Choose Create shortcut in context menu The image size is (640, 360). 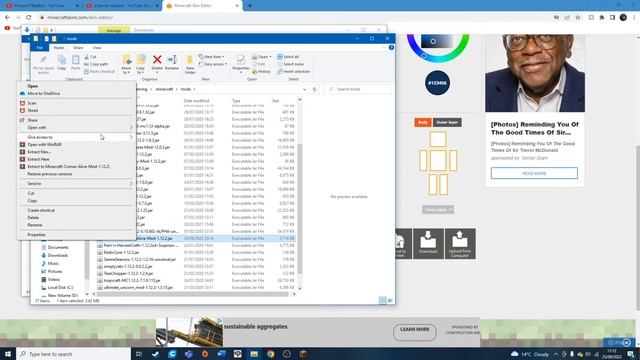pos(77,210)
